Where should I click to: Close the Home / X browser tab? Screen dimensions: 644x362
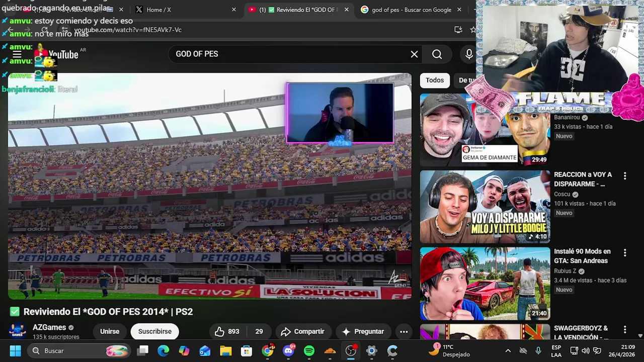[x=233, y=10]
